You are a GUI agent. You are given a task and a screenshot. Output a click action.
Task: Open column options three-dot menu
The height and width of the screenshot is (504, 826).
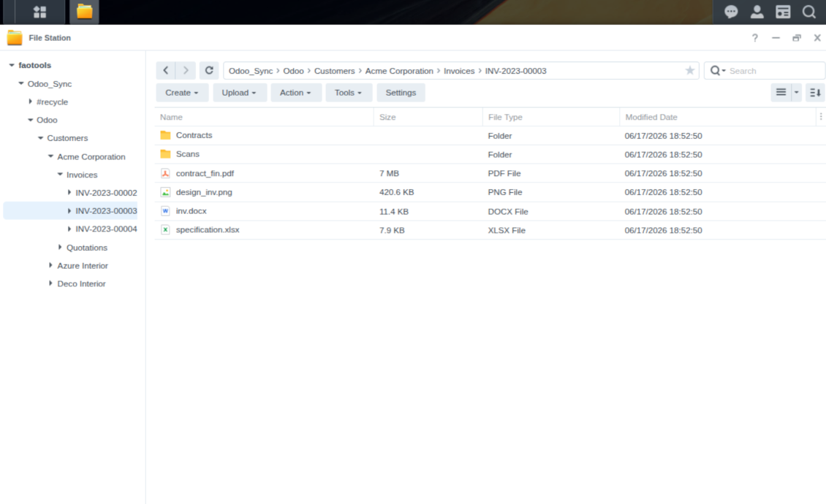[x=821, y=117]
